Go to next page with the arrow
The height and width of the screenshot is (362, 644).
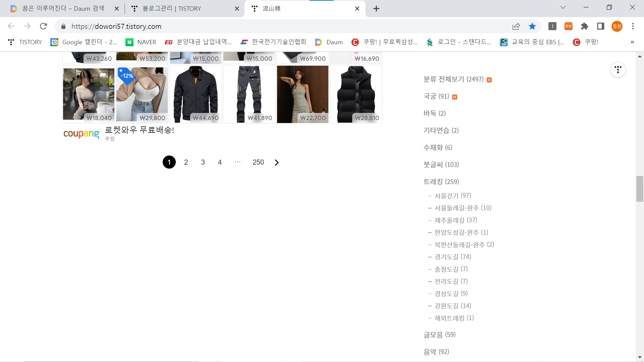pos(277,163)
